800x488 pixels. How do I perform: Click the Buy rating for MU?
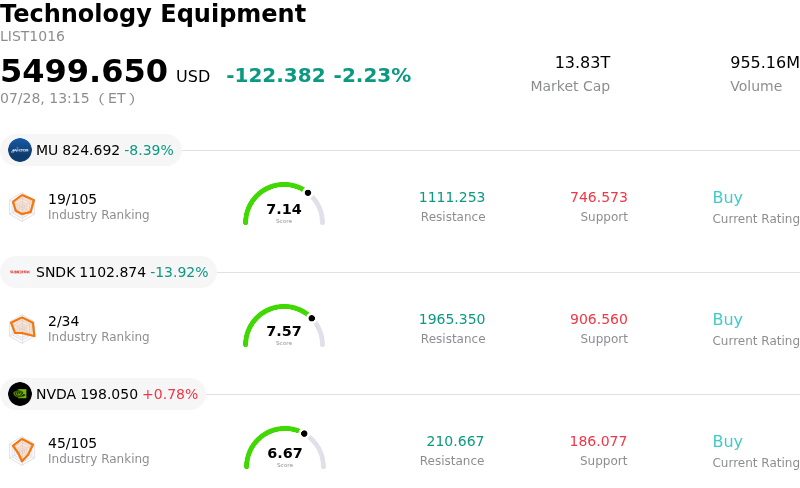point(728,197)
